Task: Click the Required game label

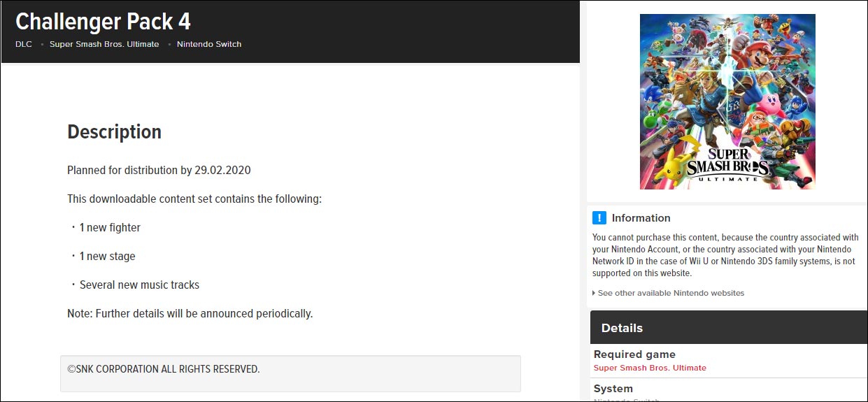Action: coord(634,354)
